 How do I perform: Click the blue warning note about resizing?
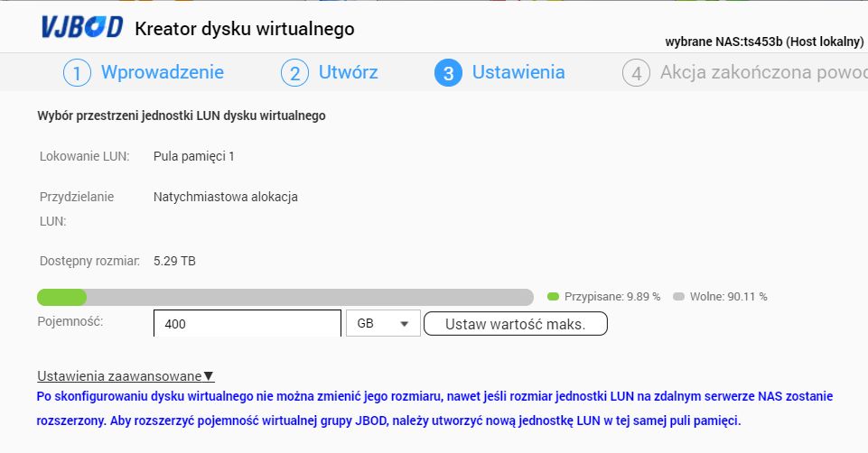click(x=434, y=408)
